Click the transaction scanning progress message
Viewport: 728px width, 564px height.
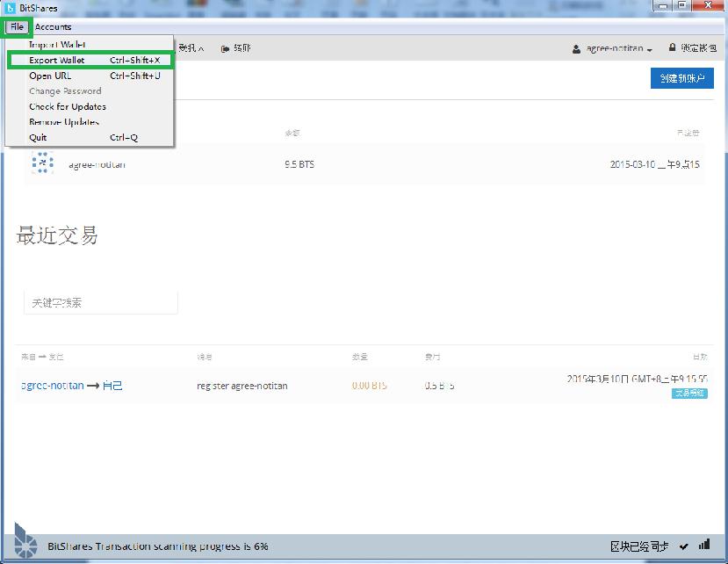click(158, 546)
